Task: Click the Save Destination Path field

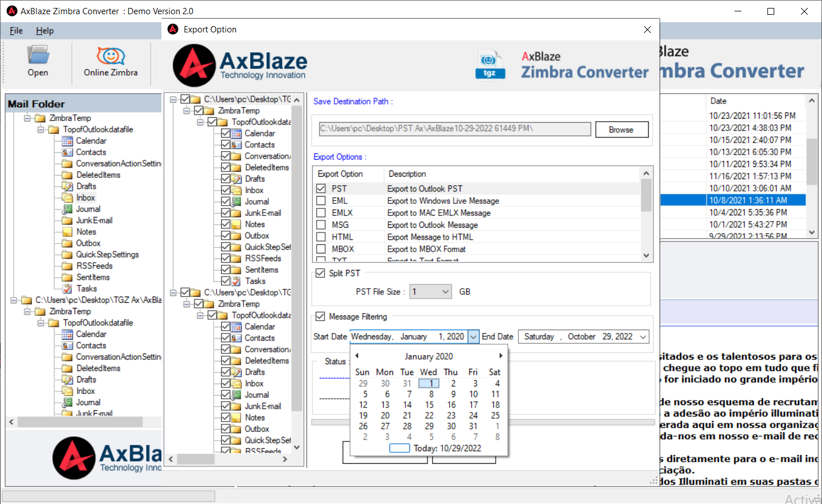Action: (x=455, y=129)
